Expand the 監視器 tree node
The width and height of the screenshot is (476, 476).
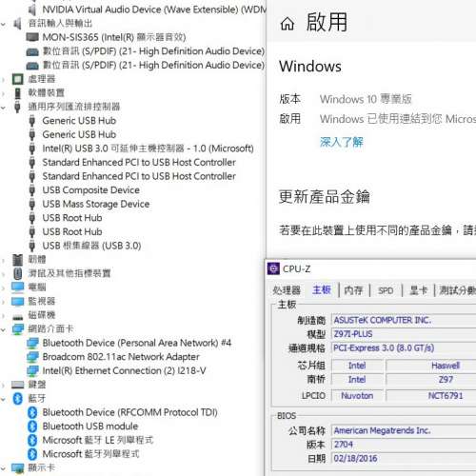click(3, 302)
